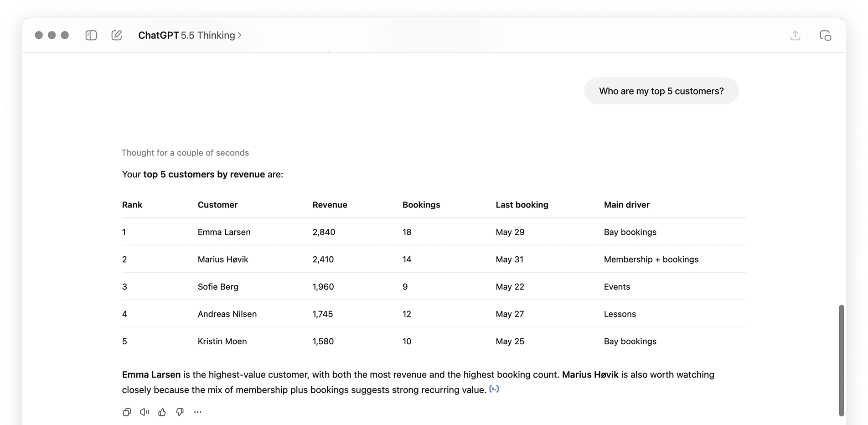
Task: Expand 'Thought for a couple of seconds'
Action: tap(185, 153)
